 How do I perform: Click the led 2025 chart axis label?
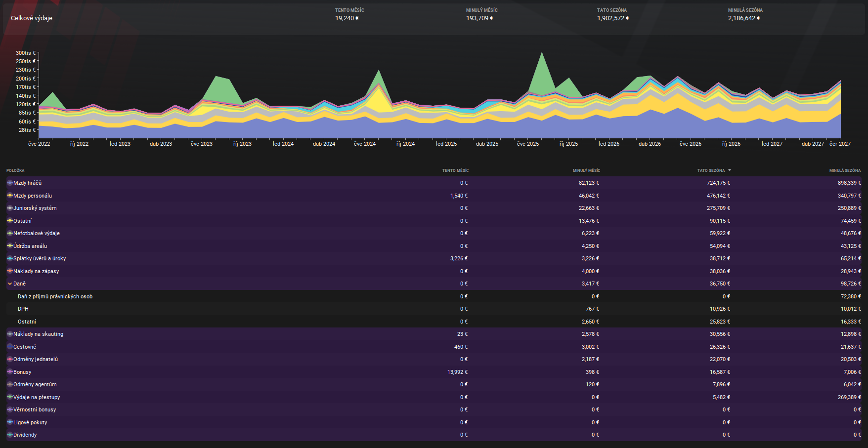tap(446, 144)
